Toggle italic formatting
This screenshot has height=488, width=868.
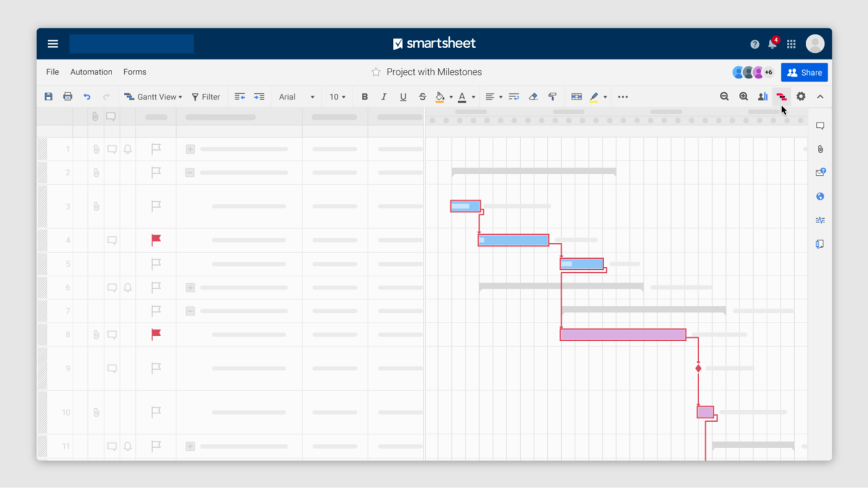(x=384, y=97)
